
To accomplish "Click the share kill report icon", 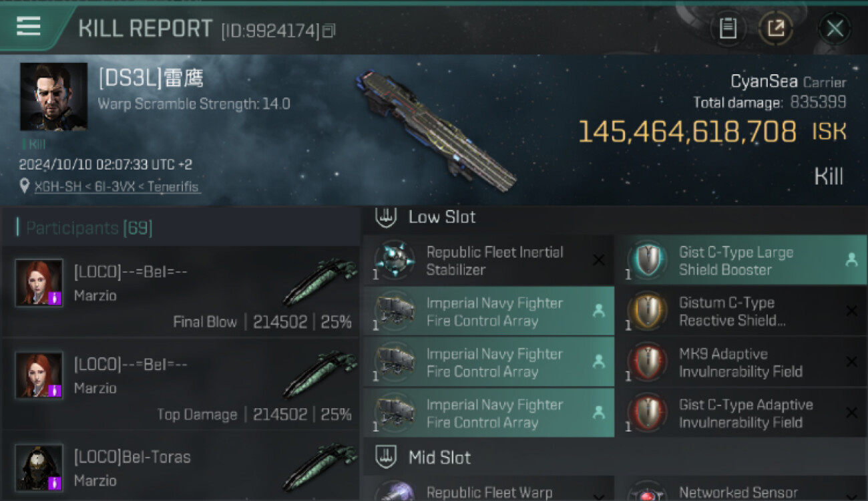I will point(775,28).
